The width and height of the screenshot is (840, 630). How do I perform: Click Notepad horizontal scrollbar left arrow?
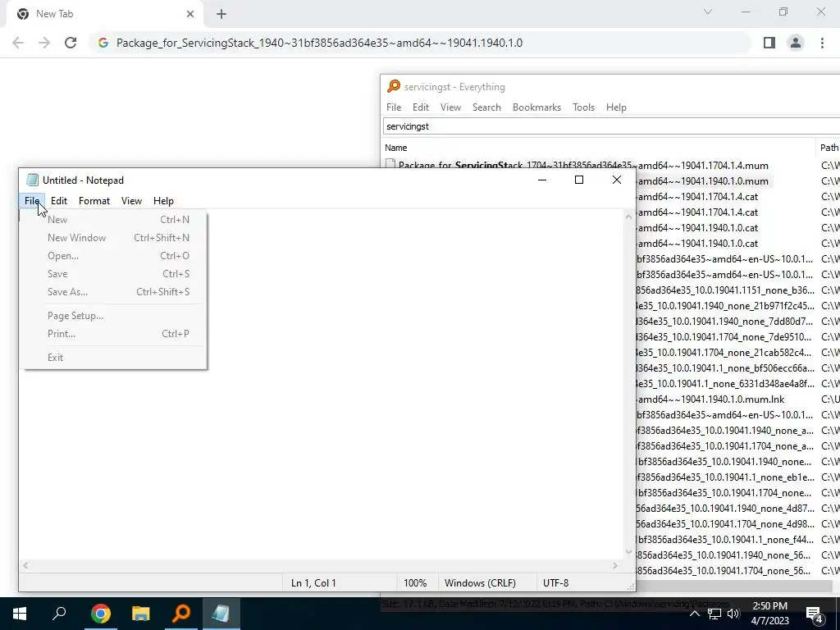point(25,565)
